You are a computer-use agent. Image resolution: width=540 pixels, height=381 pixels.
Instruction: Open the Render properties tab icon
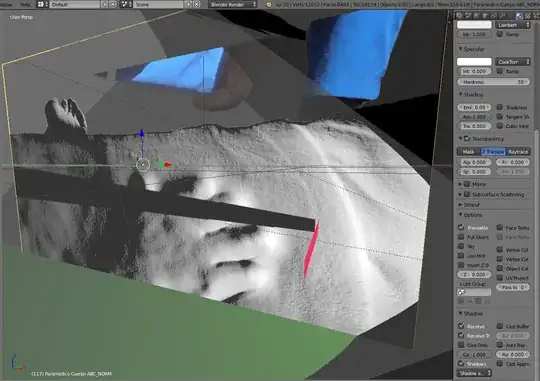coord(459,15)
